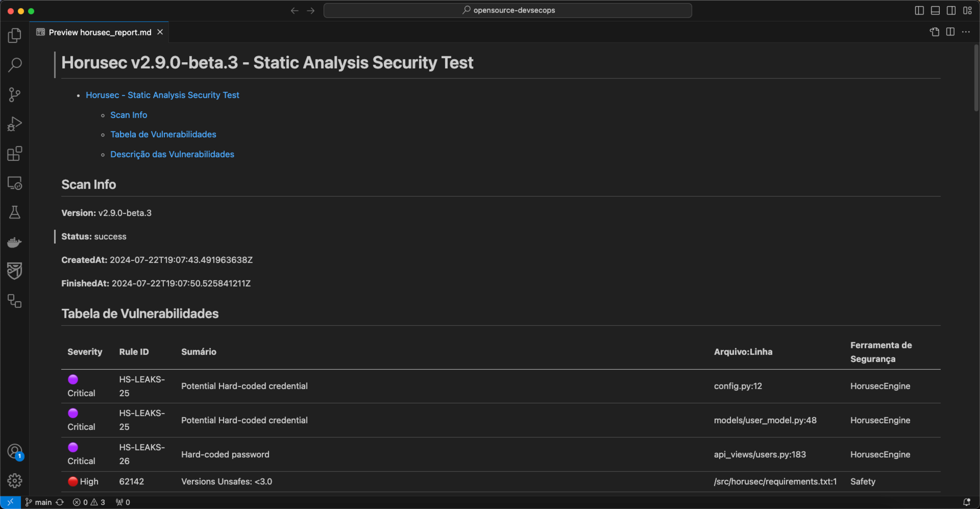Screen dimensions: 980x509
Task: Click the config.py:12 file cell
Action: (x=738, y=386)
